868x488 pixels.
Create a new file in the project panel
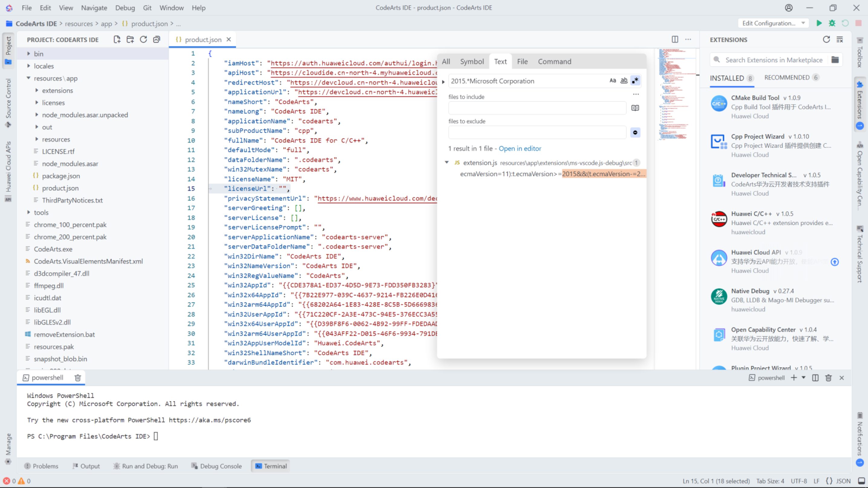click(117, 39)
